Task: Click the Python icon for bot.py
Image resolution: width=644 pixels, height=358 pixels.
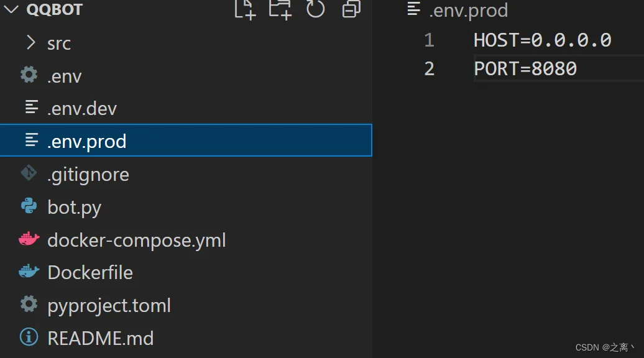Action: [x=29, y=206]
